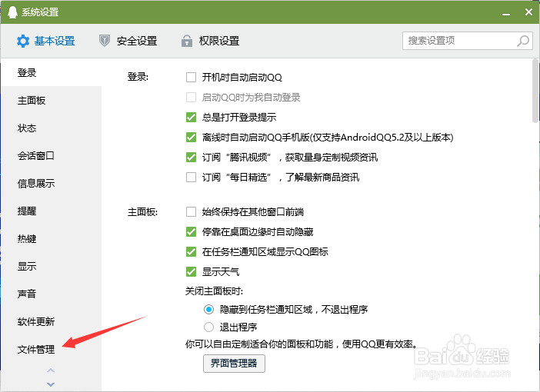Uncheck 总是打开登录提示
540x392 pixels.
click(191, 117)
